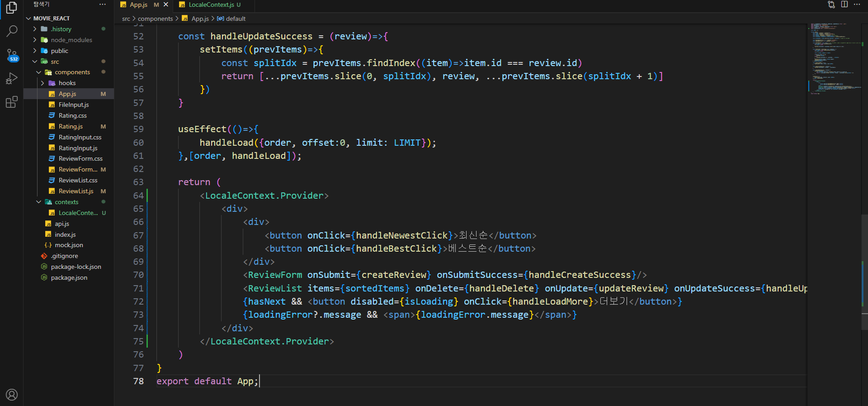Close the App.js editor tab
Viewport: 868px width, 406px height.
coord(166,5)
